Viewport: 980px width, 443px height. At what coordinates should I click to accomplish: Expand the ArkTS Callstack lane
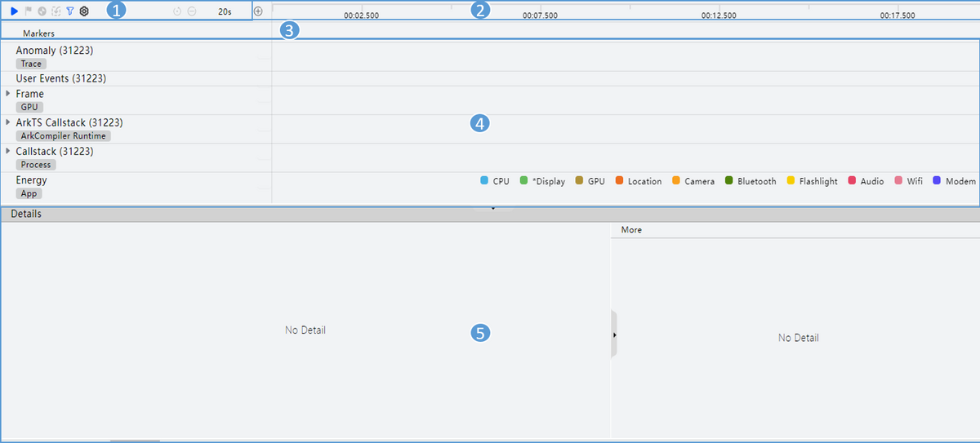pyautogui.click(x=8, y=122)
